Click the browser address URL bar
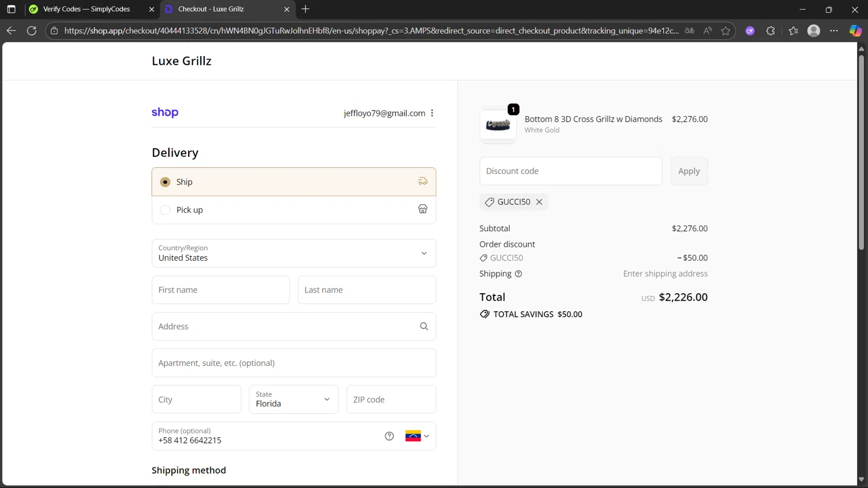 370,31
